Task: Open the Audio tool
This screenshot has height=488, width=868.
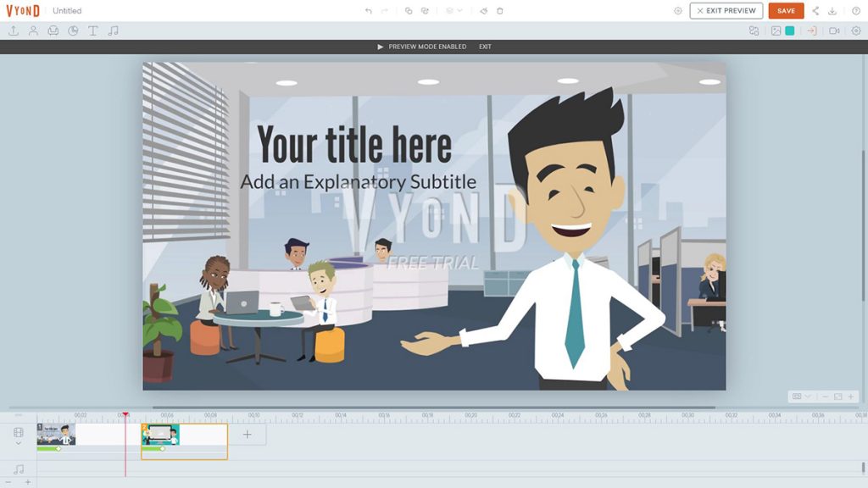Action: tap(114, 30)
